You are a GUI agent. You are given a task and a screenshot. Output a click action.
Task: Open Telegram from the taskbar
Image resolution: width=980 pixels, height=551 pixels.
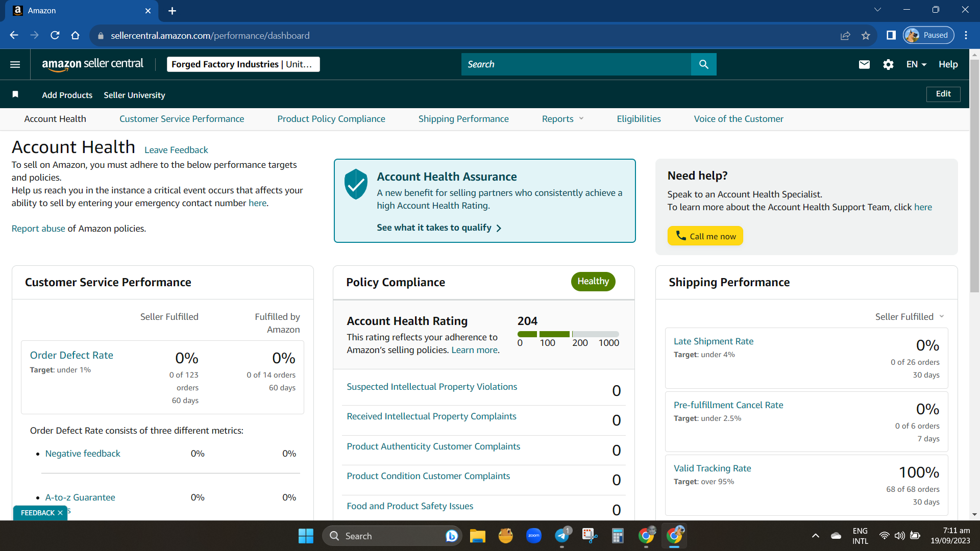pyautogui.click(x=562, y=536)
